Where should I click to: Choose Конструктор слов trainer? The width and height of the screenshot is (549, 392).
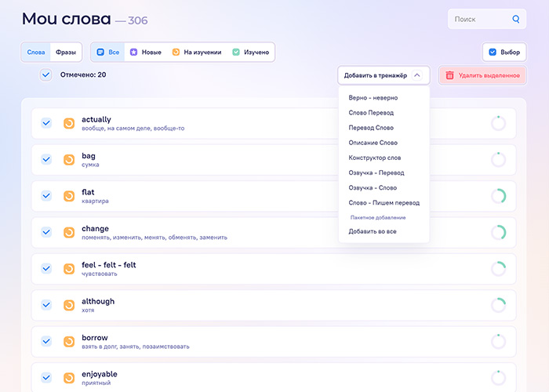tap(375, 158)
